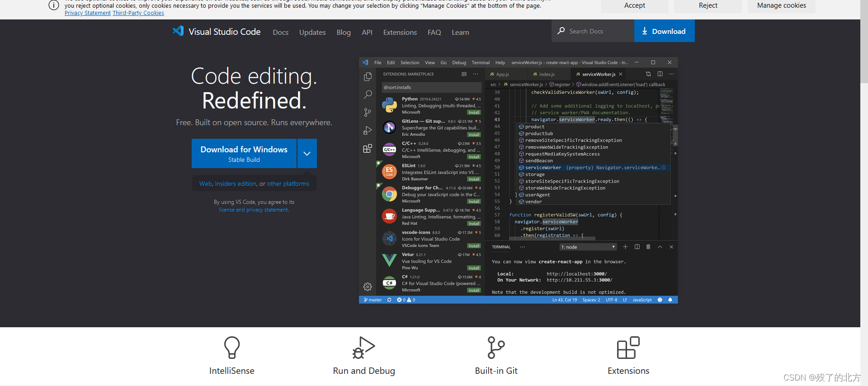Image resolution: width=868 pixels, height=386 pixels.
Task: Click the search magnifier icon in Search Docs
Action: tap(561, 31)
